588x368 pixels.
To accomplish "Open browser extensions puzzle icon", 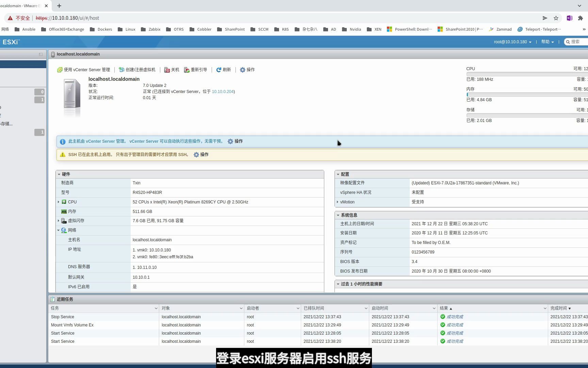I will [x=581, y=18].
